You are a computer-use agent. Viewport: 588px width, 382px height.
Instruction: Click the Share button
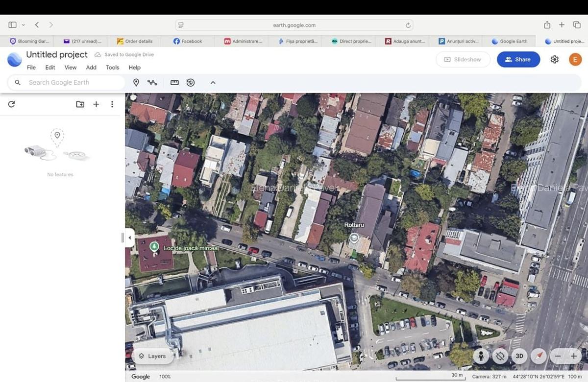[518, 59]
